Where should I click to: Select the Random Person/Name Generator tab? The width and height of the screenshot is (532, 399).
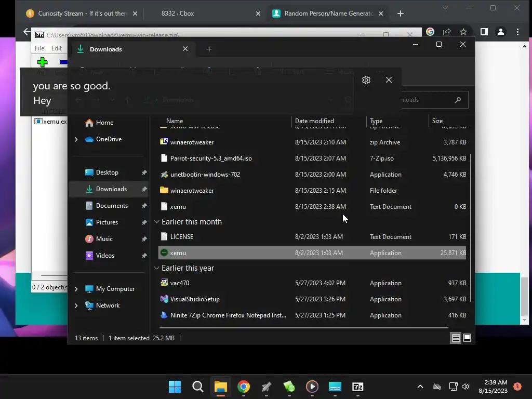pyautogui.click(x=328, y=13)
